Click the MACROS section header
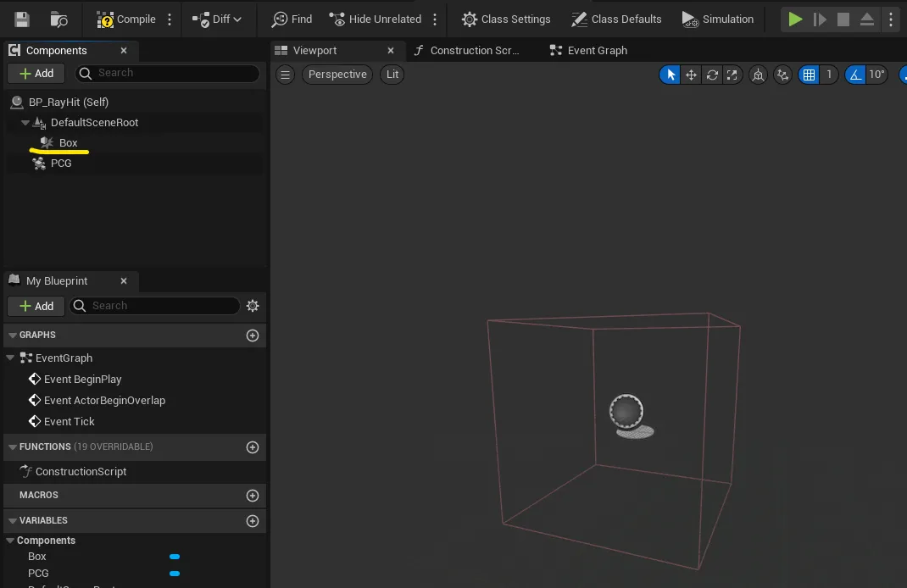This screenshot has width=907, height=588. (x=39, y=495)
